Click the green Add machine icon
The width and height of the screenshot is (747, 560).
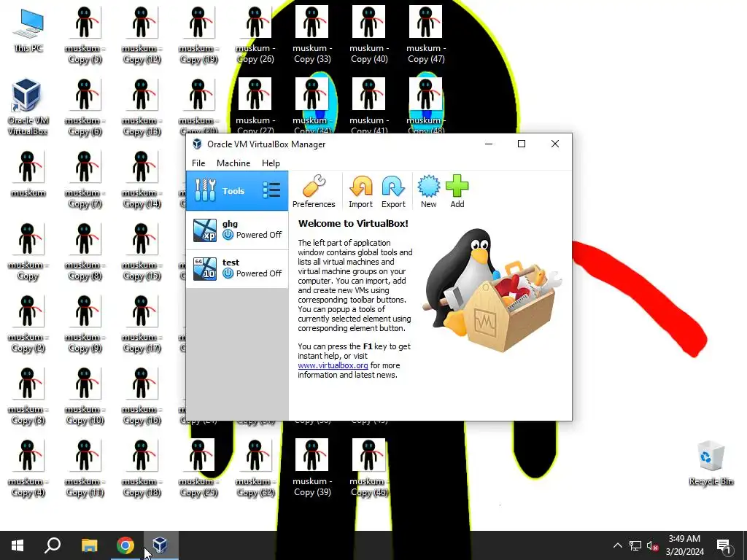pyautogui.click(x=457, y=191)
